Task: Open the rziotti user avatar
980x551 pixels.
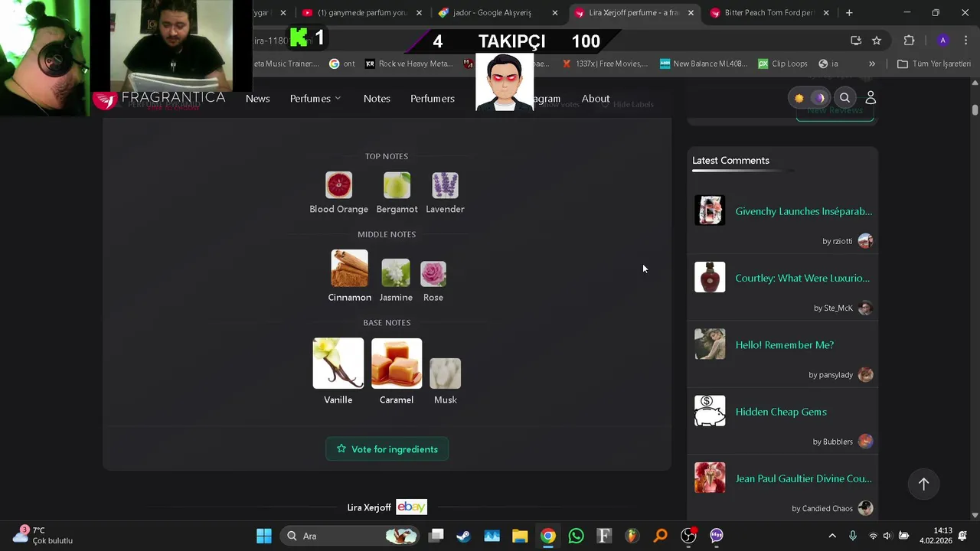Action: (x=865, y=241)
